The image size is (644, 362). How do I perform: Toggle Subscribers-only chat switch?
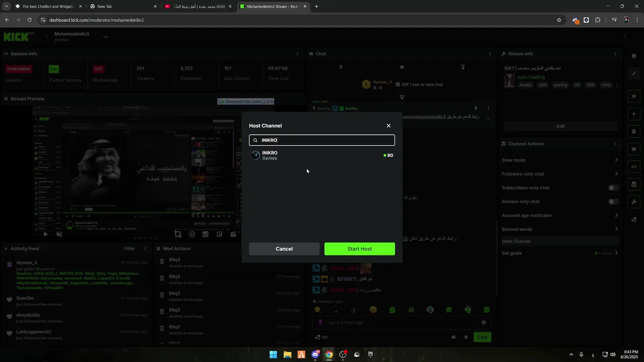click(x=613, y=188)
